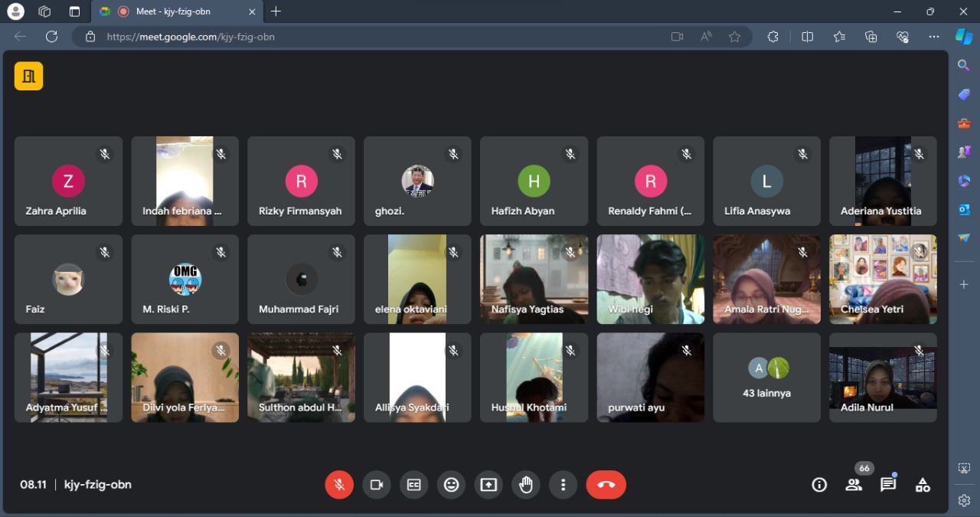Viewport: 980px width, 517px height.
Task: Open the chat panel icon
Action: pos(888,485)
